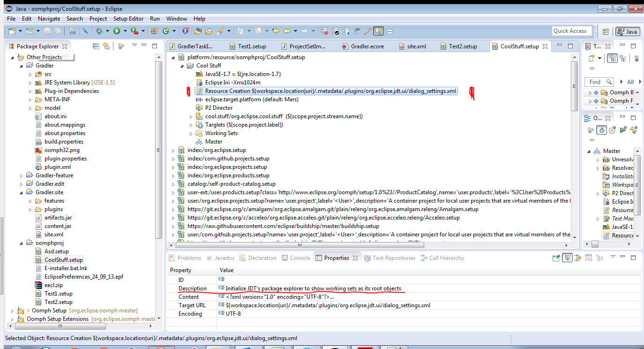The image size is (644, 349).
Task: Open the Navigate menu
Action: (x=49, y=19)
